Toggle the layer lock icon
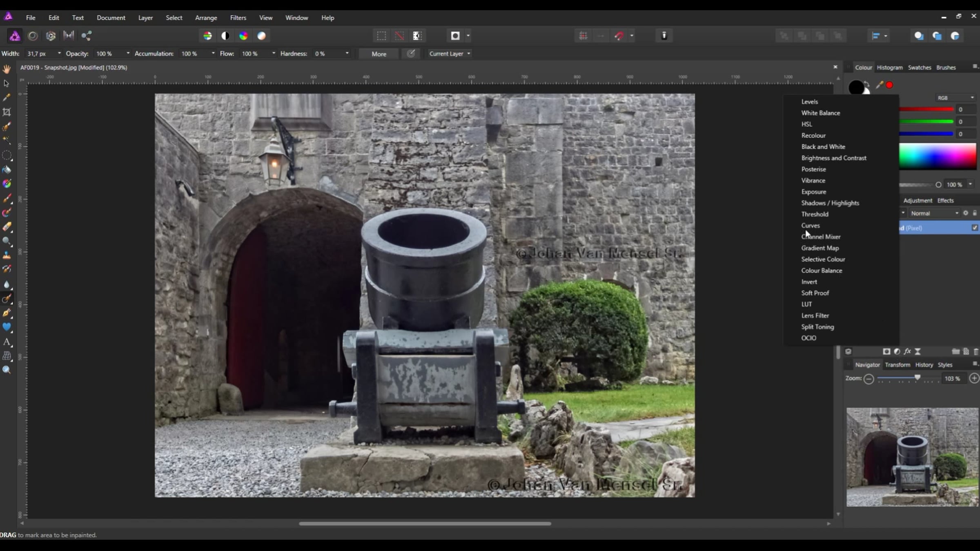Image resolution: width=980 pixels, height=551 pixels. click(975, 213)
